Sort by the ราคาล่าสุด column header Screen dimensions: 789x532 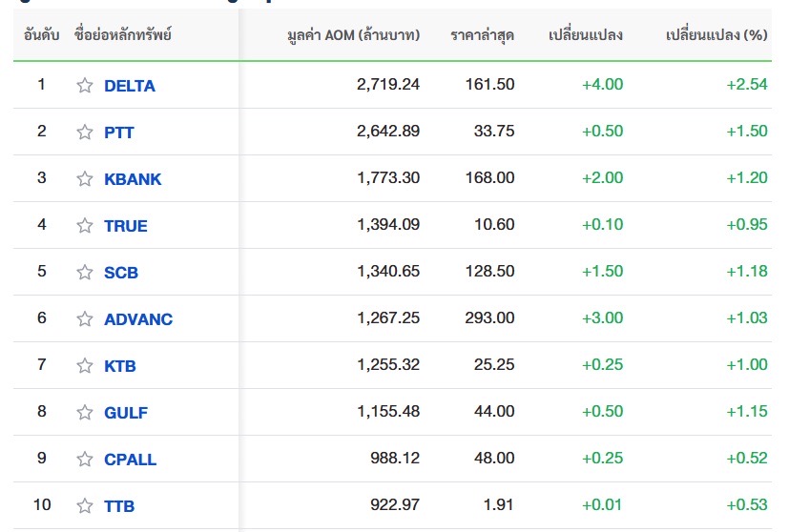click(x=482, y=36)
